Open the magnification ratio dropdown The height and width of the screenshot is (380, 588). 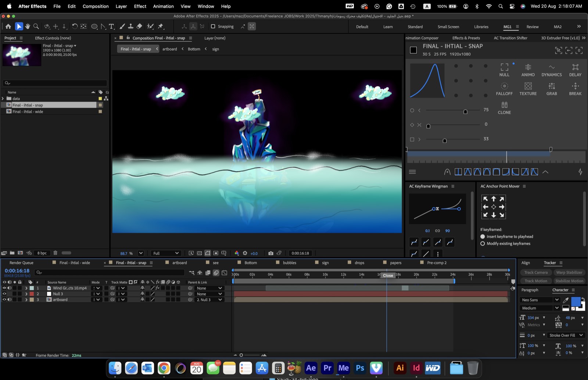(x=141, y=253)
